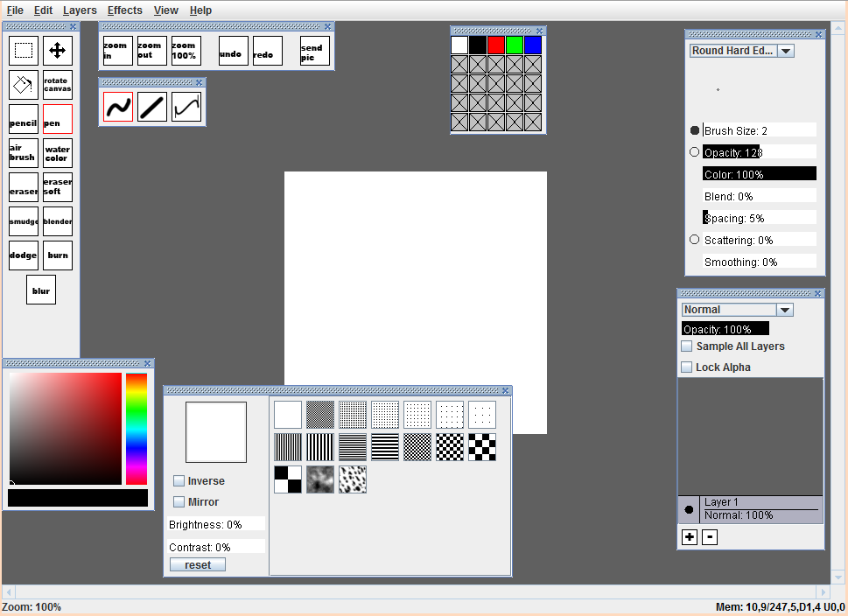
Task: Add a new layer with plus icon
Action: coord(690,537)
